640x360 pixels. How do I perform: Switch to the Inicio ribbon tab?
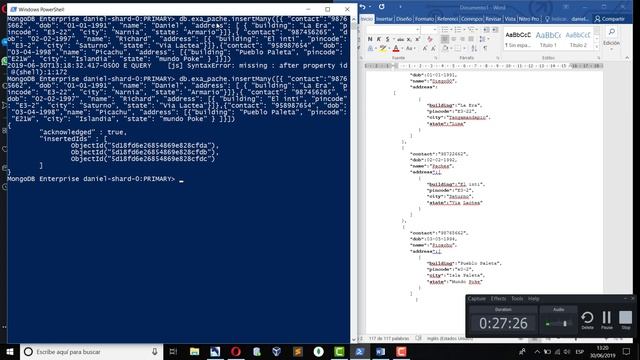(367, 19)
